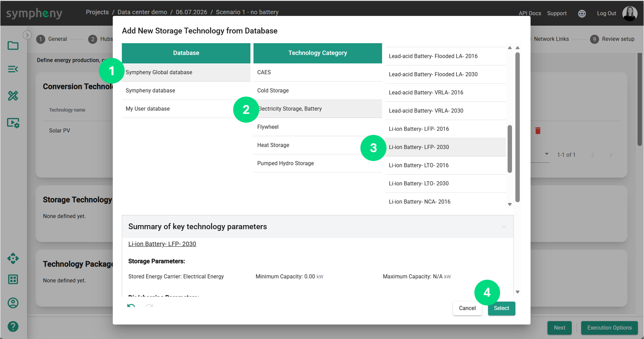Click Log Out
644x339 pixels.
(606, 13)
